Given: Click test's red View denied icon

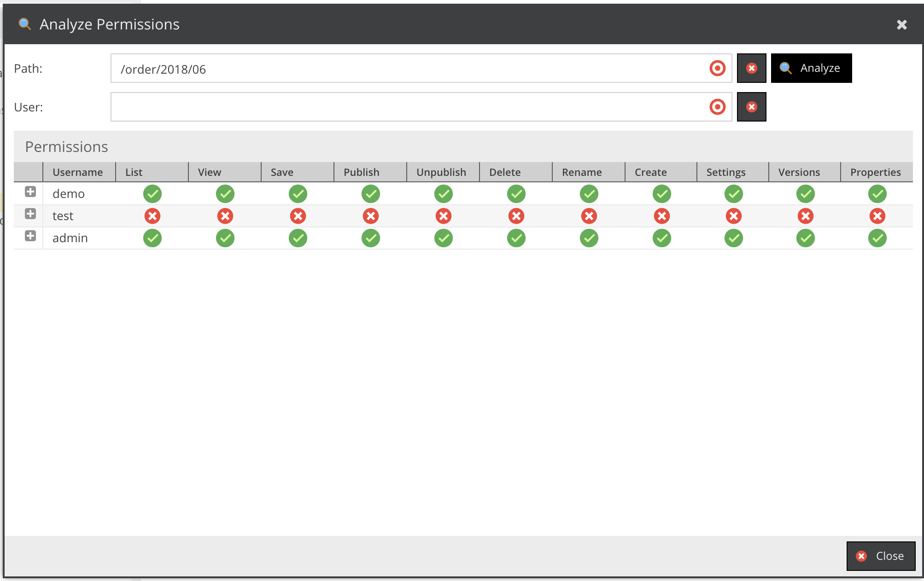Looking at the screenshot, I should (x=225, y=216).
